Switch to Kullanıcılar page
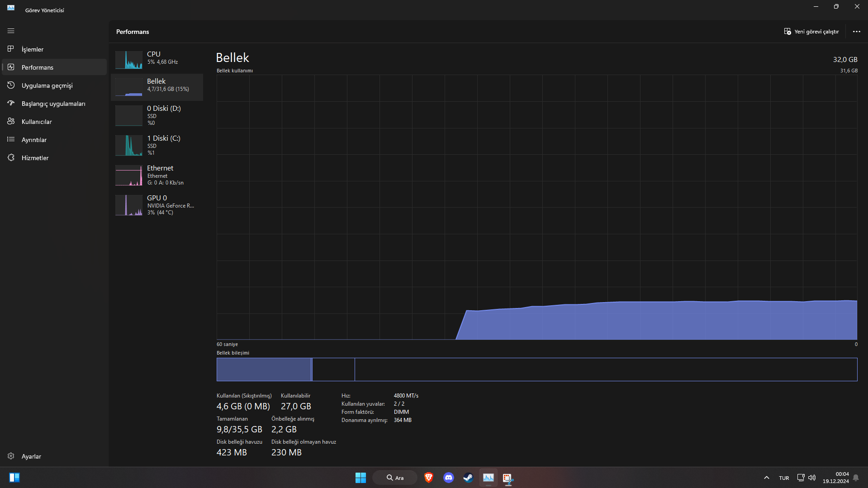Viewport: 868px width, 488px height. [54, 121]
